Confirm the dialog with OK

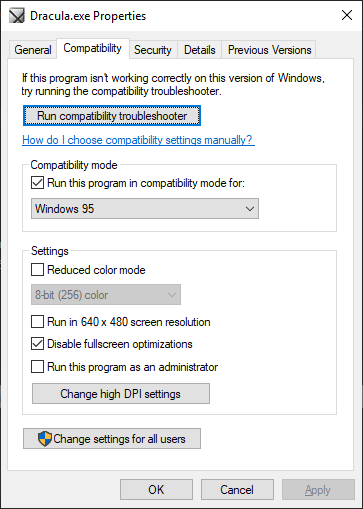click(x=156, y=490)
